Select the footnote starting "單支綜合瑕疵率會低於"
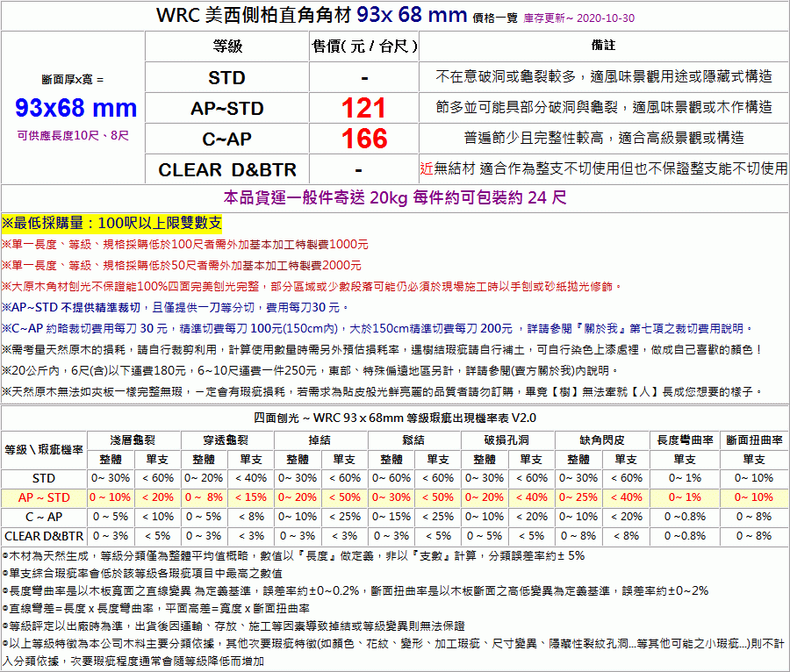The width and height of the screenshot is (790, 672). point(142,574)
